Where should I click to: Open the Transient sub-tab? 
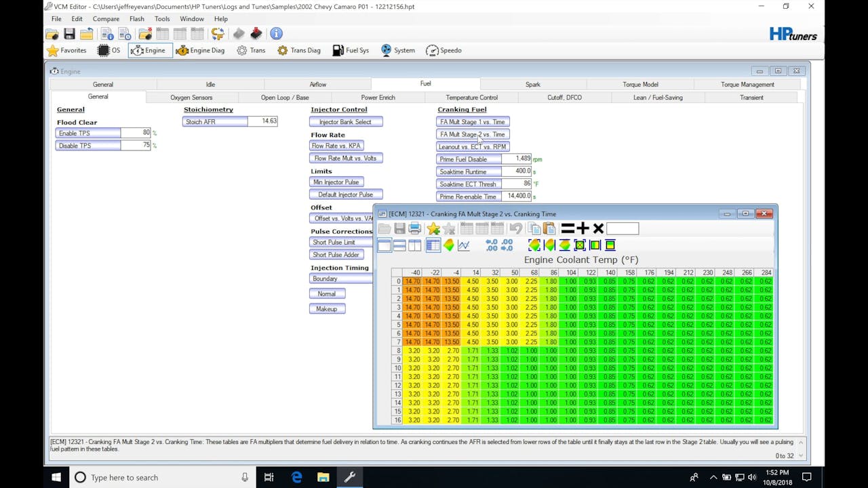click(x=751, y=98)
